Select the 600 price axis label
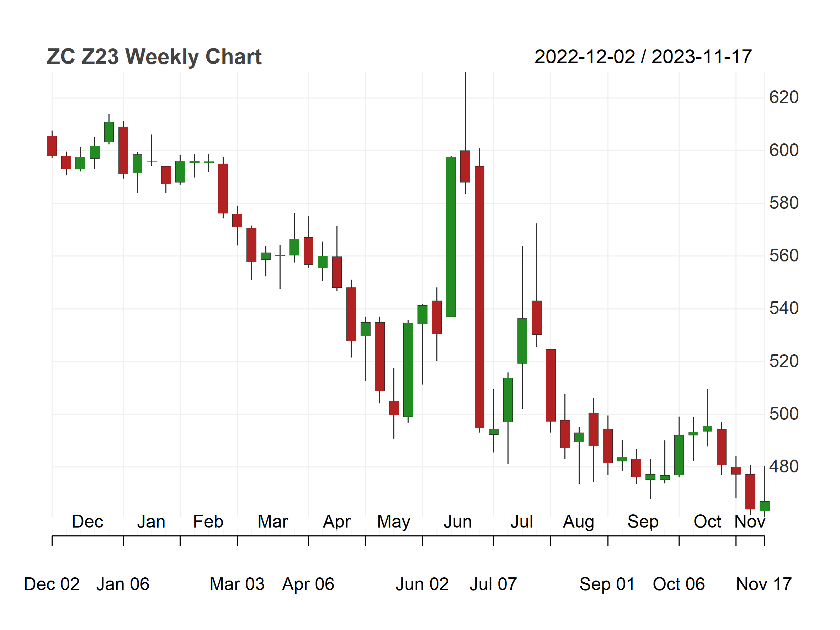This screenshot has height=630, width=840. click(784, 150)
